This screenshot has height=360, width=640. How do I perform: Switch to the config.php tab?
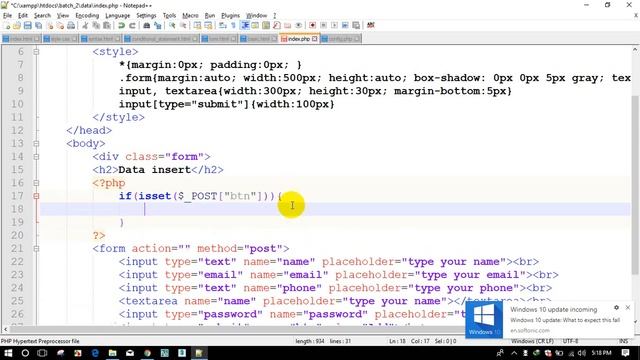(341, 39)
